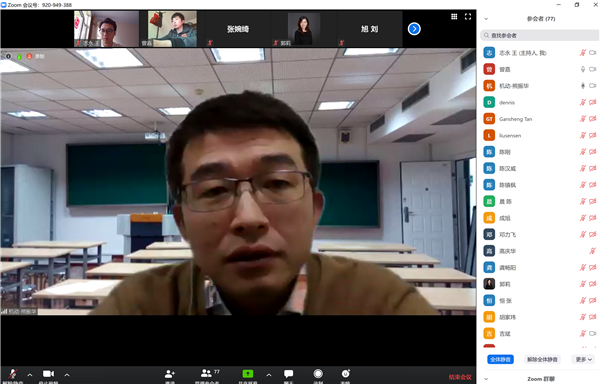Enter full screen mode icon
The height and width of the screenshot is (384, 600).
pos(468,16)
